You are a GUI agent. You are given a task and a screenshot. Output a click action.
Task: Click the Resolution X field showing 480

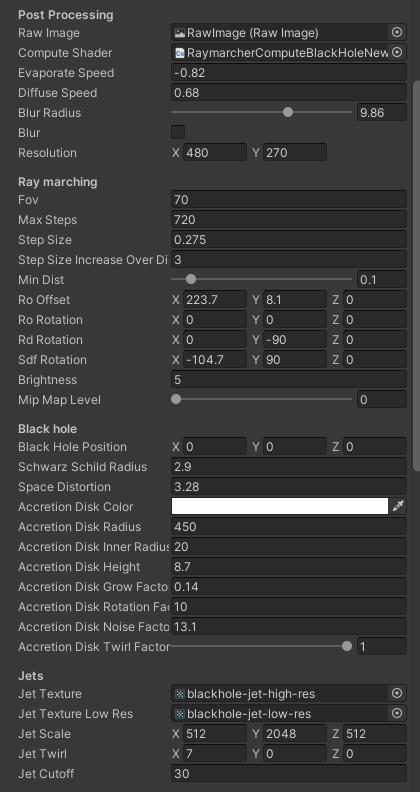(x=215, y=152)
